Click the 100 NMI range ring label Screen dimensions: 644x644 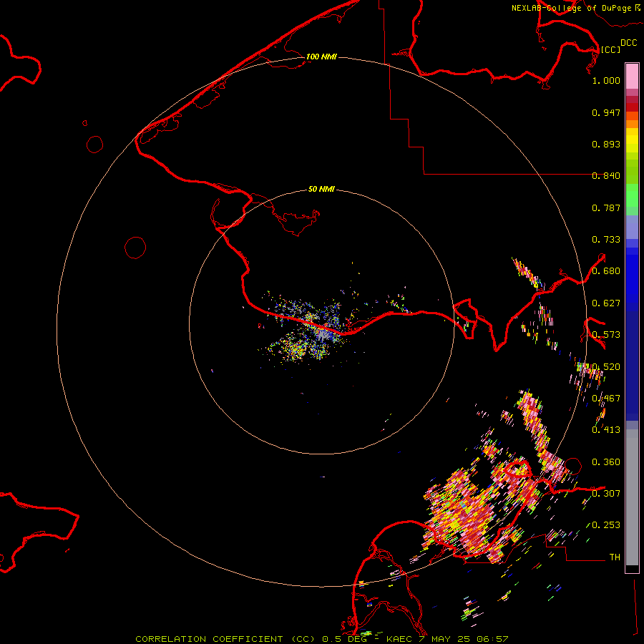(x=321, y=57)
